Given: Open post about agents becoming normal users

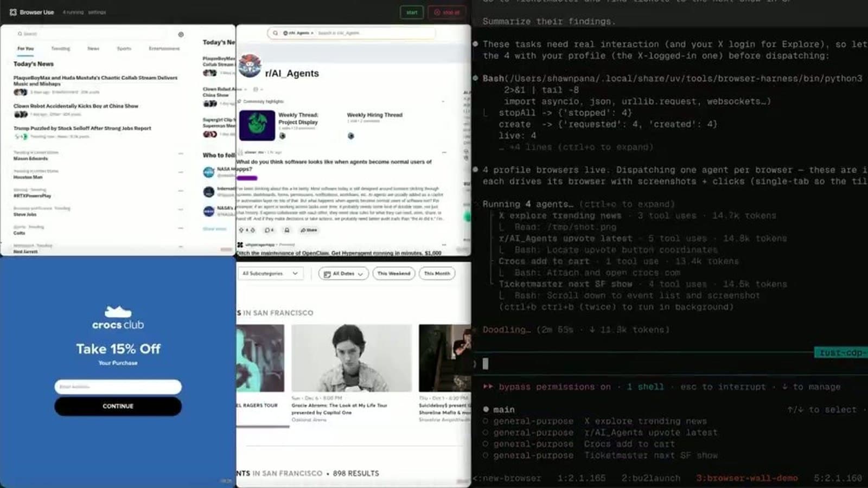Looking at the screenshot, I should point(334,165).
